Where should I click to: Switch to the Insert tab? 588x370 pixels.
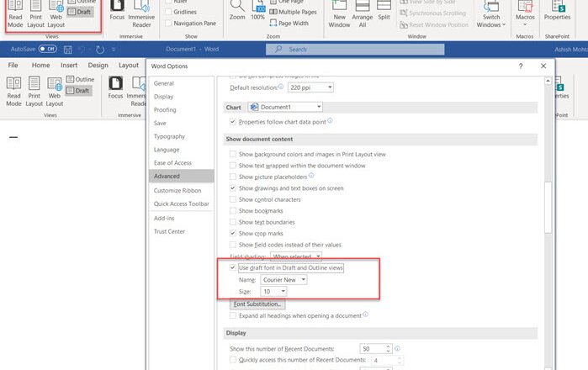[x=69, y=66]
